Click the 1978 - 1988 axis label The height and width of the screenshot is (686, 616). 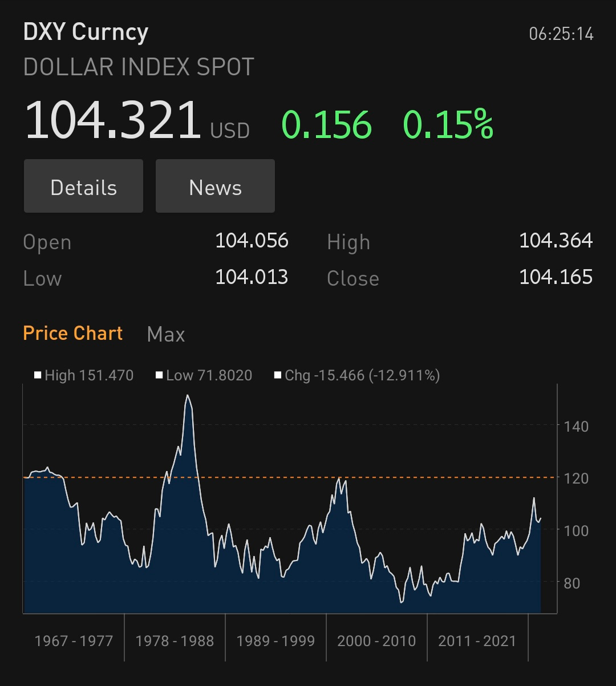point(175,641)
